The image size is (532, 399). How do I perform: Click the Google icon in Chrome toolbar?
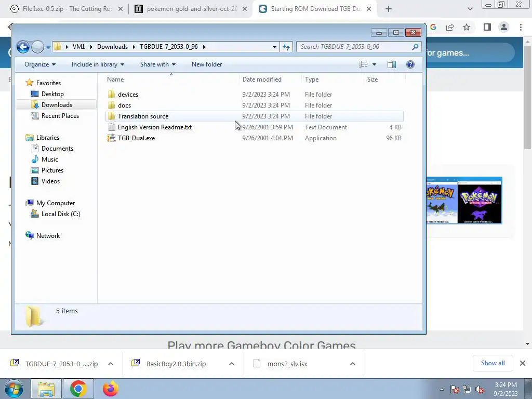433,27
